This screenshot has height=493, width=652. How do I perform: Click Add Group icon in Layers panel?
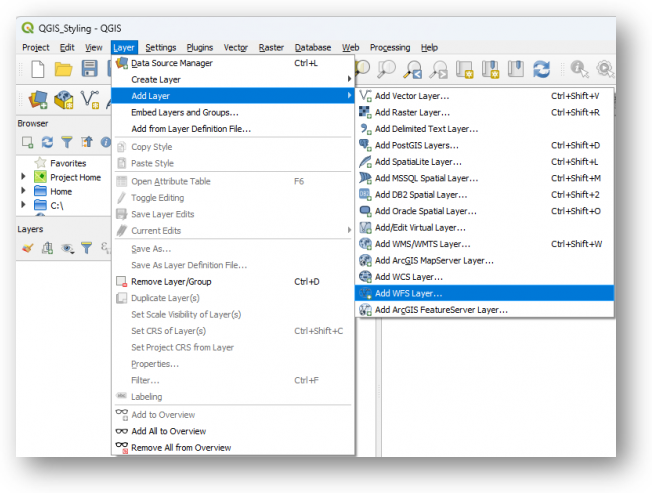[47, 248]
